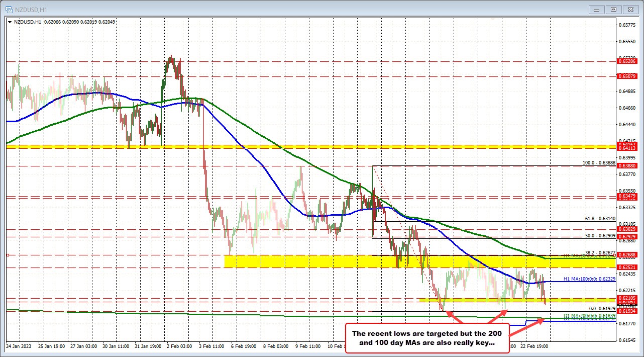Close the NZDUSD,H1 chart window
This screenshot has height=357, width=644.
coord(631,9)
